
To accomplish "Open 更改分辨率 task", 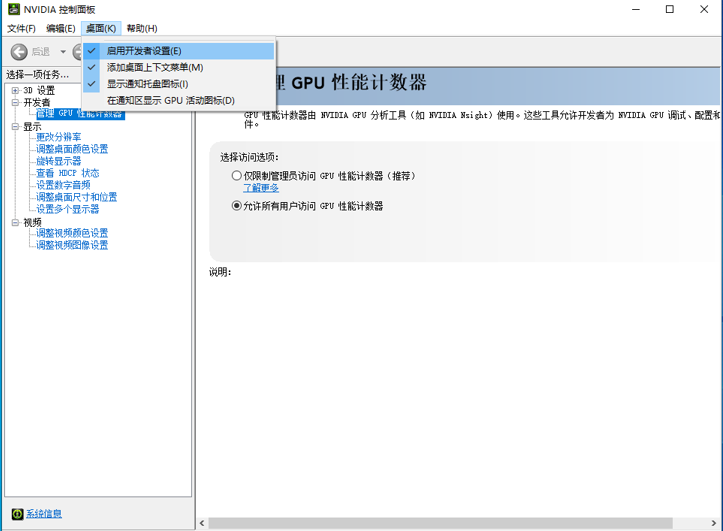I will tap(59, 137).
